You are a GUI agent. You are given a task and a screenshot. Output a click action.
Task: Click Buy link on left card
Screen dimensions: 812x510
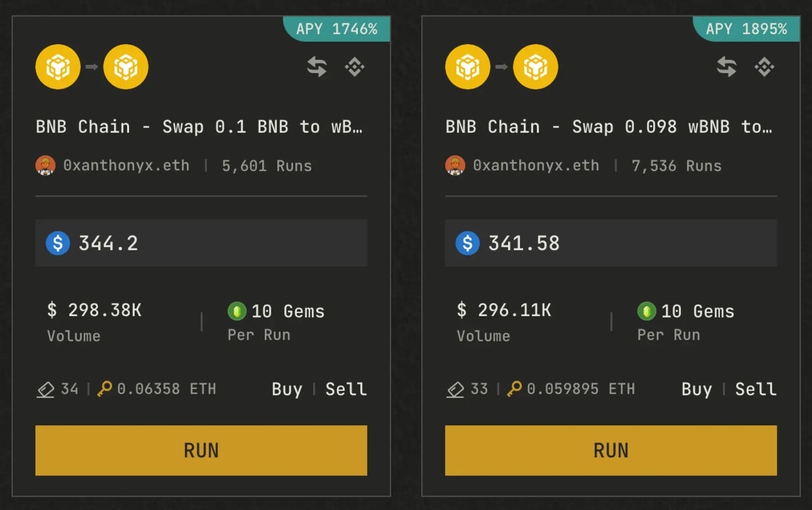click(287, 389)
